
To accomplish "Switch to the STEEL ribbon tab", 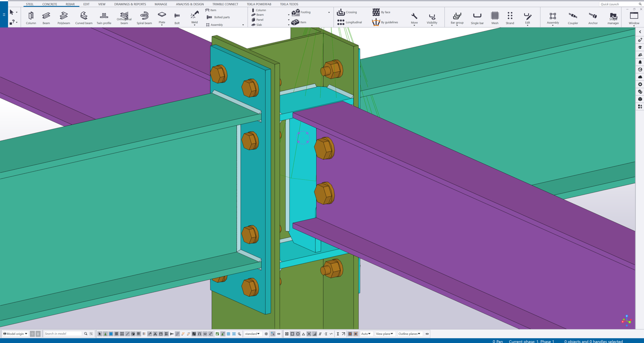I will point(30,4).
